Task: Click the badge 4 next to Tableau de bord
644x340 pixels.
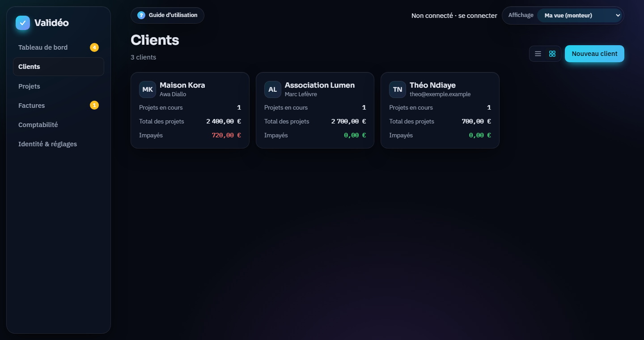Action: click(94, 47)
